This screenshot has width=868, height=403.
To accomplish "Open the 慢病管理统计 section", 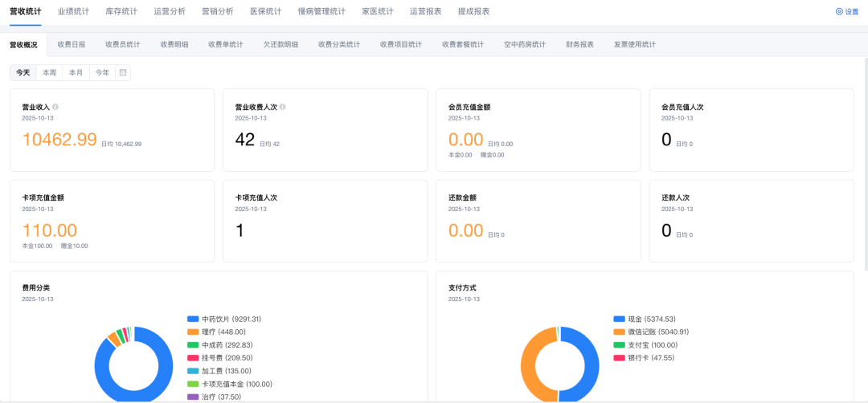I will [321, 11].
